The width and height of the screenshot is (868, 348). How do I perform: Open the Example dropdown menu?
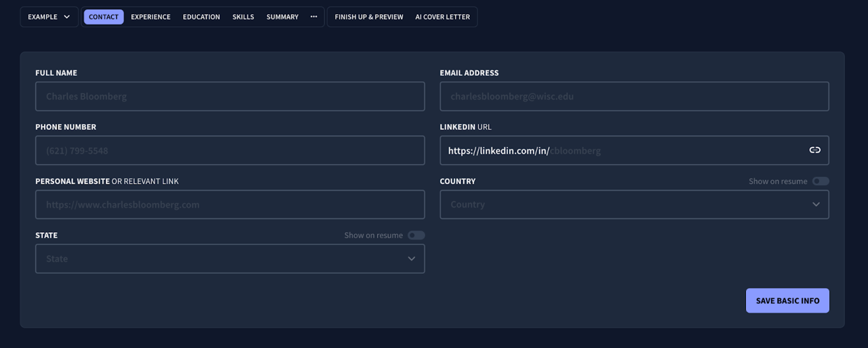click(49, 17)
